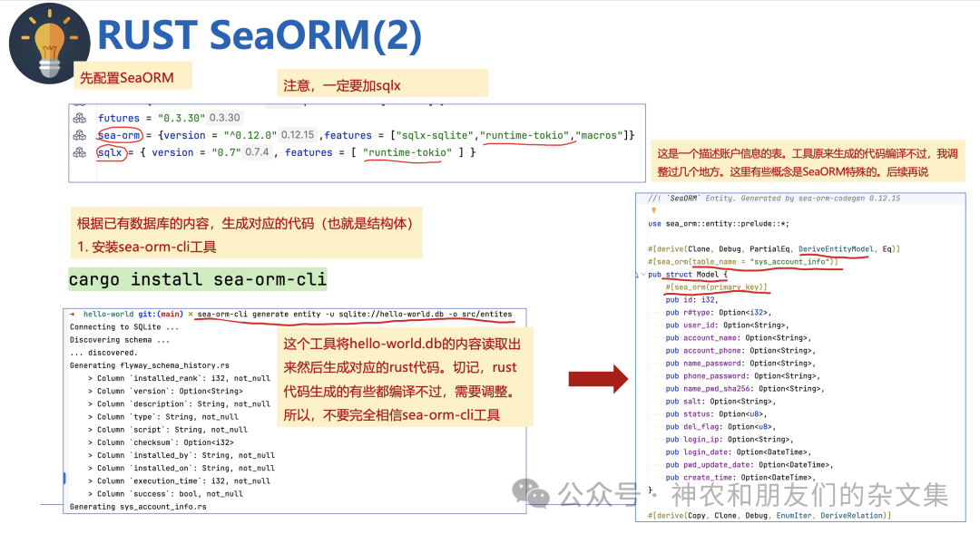Click 'Generating flyway_schema_history.rs' terminal line

click(x=150, y=365)
